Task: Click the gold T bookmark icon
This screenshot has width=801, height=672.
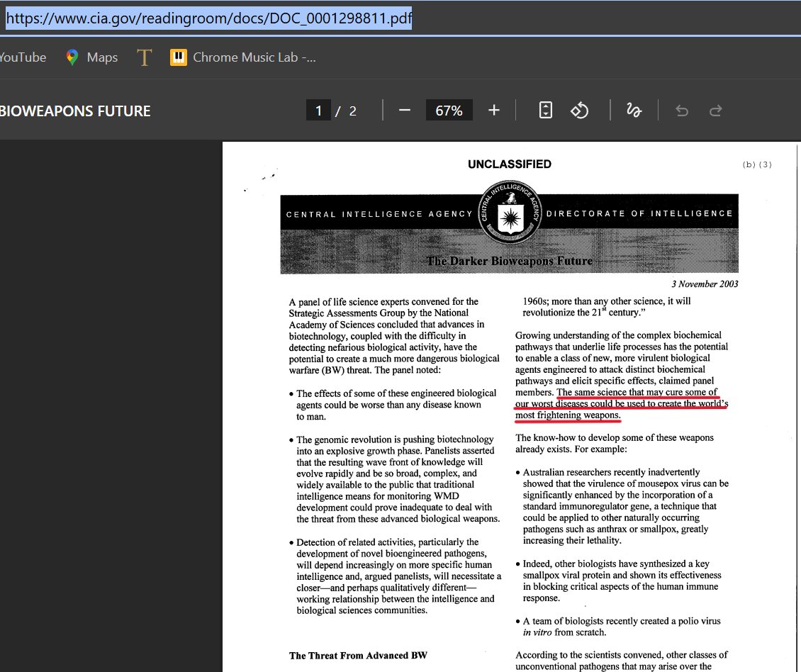Action: click(x=144, y=57)
